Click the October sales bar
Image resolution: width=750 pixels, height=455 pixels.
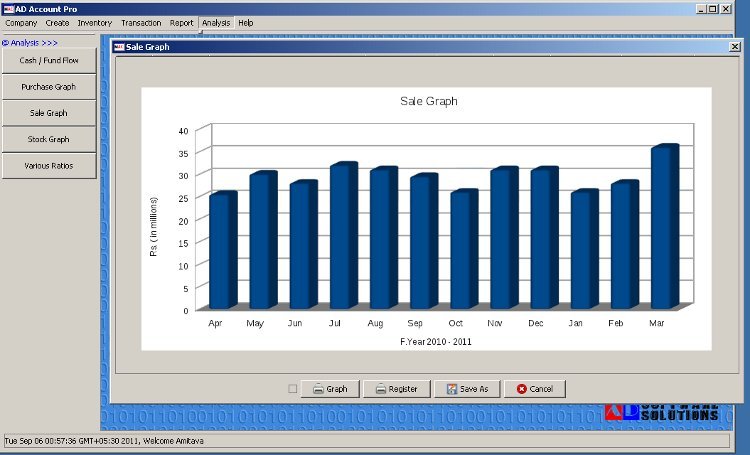tap(464, 249)
